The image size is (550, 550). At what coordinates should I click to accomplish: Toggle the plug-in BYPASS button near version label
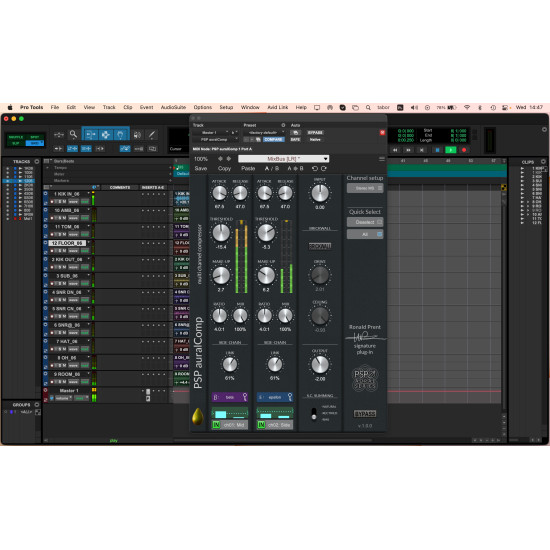point(364,414)
